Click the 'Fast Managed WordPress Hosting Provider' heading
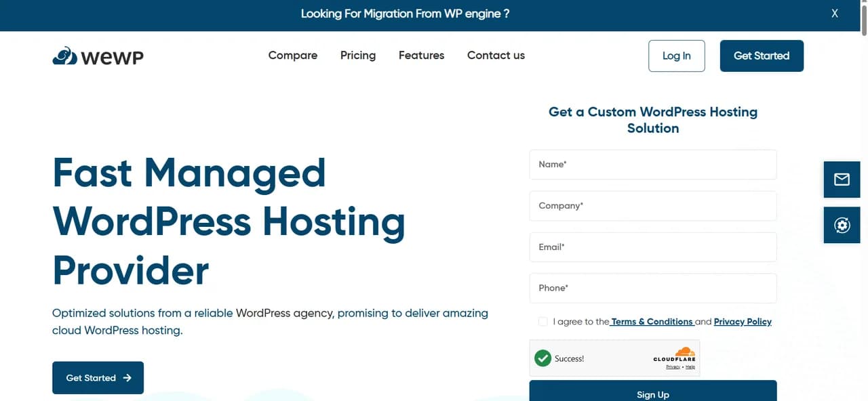Image resolution: width=868 pixels, height=401 pixels. tap(229, 221)
